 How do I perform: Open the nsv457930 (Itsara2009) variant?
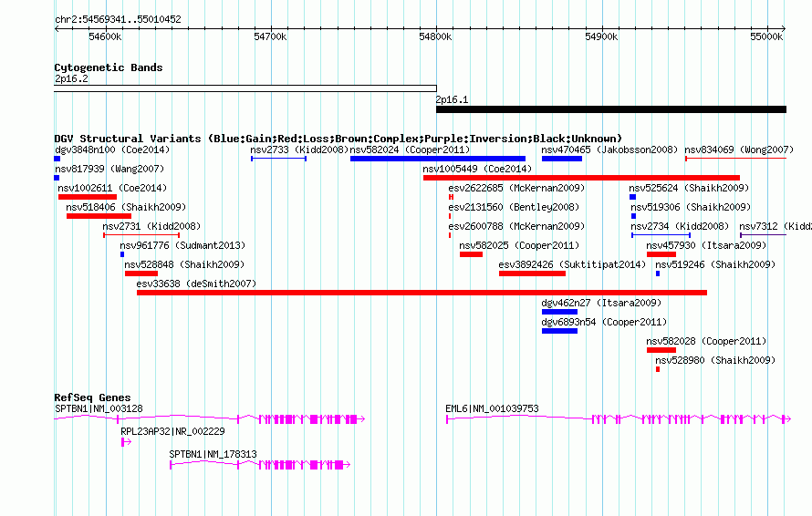[661, 254]
